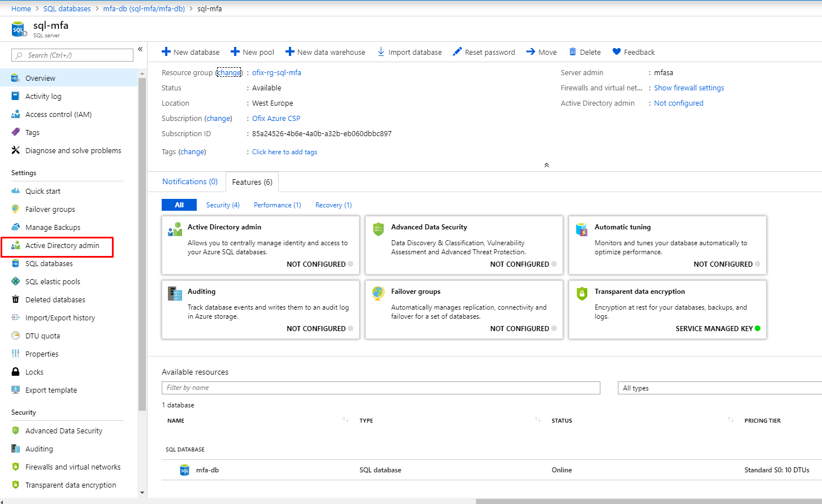This screenshot has height=504, width=822.
Task: Open the Advanced Data Security feature card
Action: [x=464, y=245]
